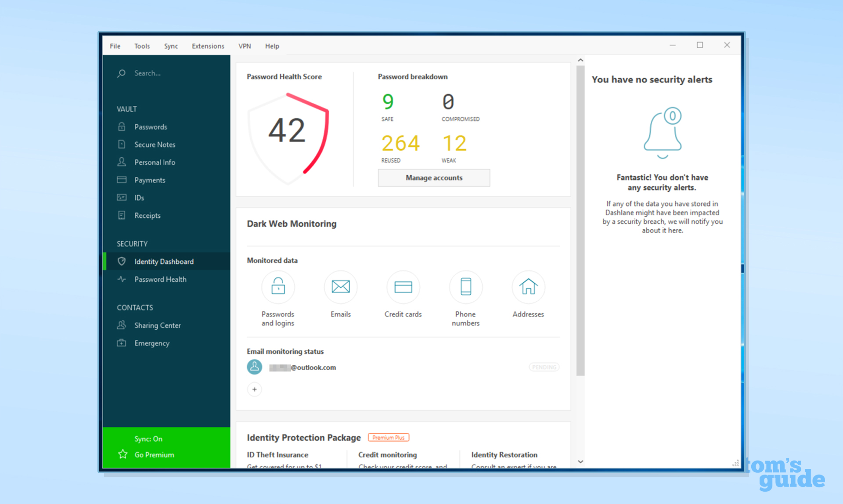Click the Password Health Score shield graphic
The width and height of the screenshot is (843, 504).
tap(288, 138)
